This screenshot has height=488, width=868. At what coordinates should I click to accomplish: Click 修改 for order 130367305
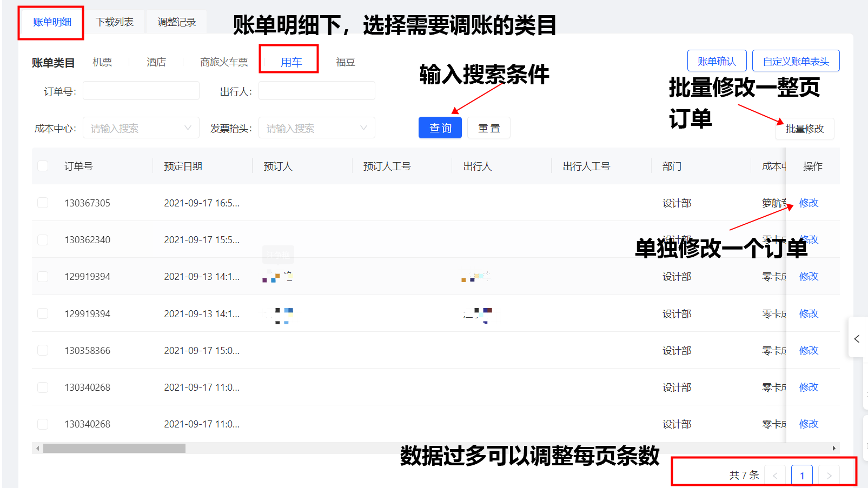[809, 203]
